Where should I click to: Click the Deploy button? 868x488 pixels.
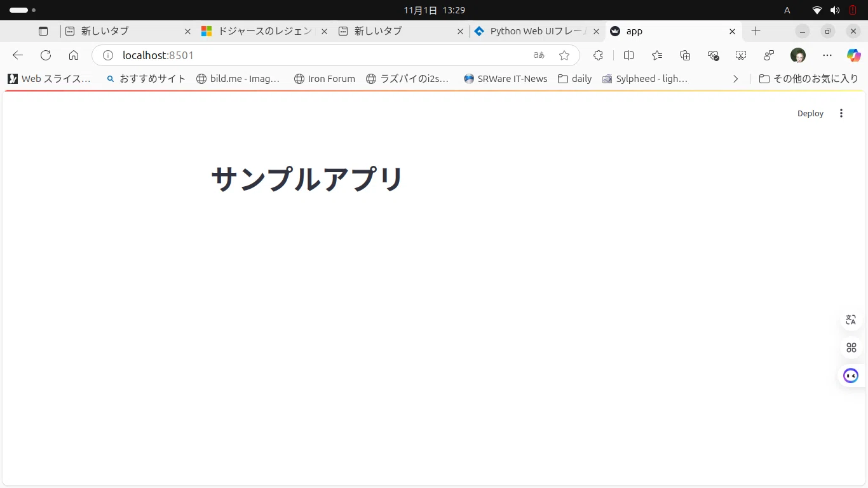[x=810, y=113]
